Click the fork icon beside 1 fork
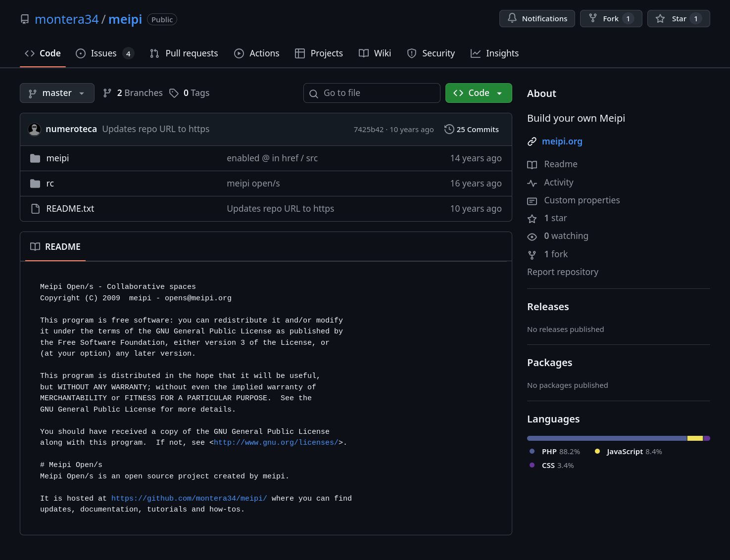 532,255
